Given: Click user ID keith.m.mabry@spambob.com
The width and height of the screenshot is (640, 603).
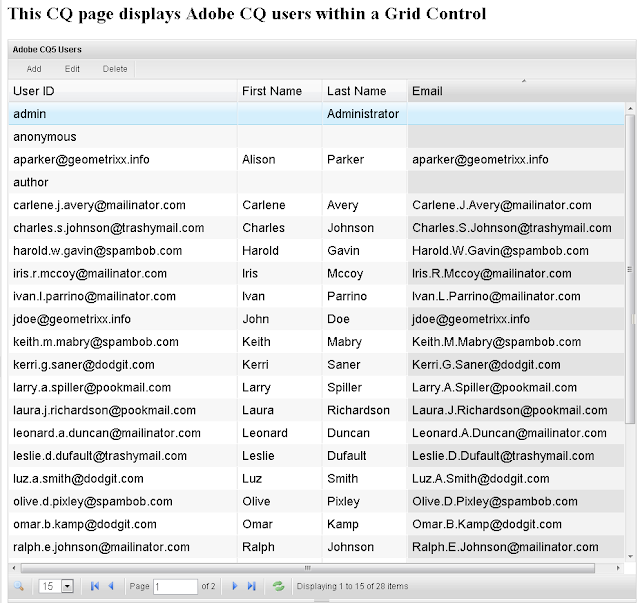Looking at the screenshot, I should coord(96,343).
